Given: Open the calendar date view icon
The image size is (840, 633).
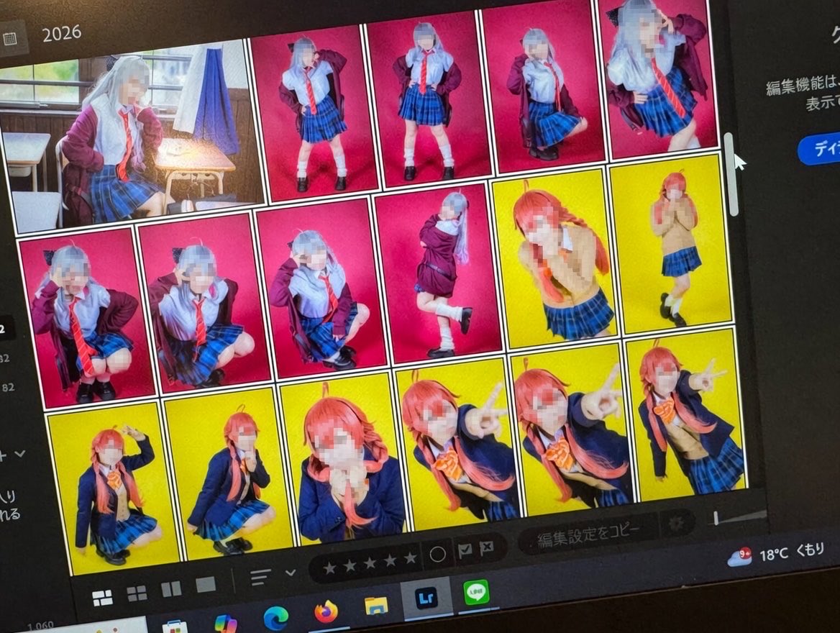Looking at the screenshot, I should 9,39.
